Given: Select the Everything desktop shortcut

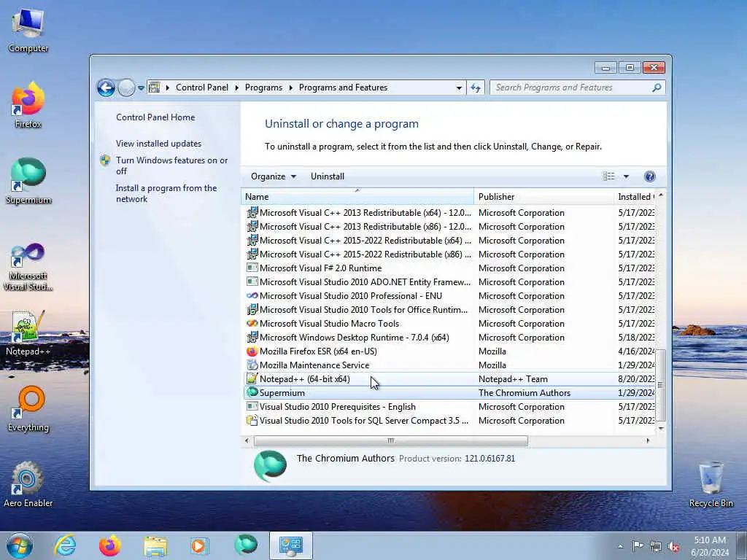Looking at the screenshot, I should click(x=28, y=408).
